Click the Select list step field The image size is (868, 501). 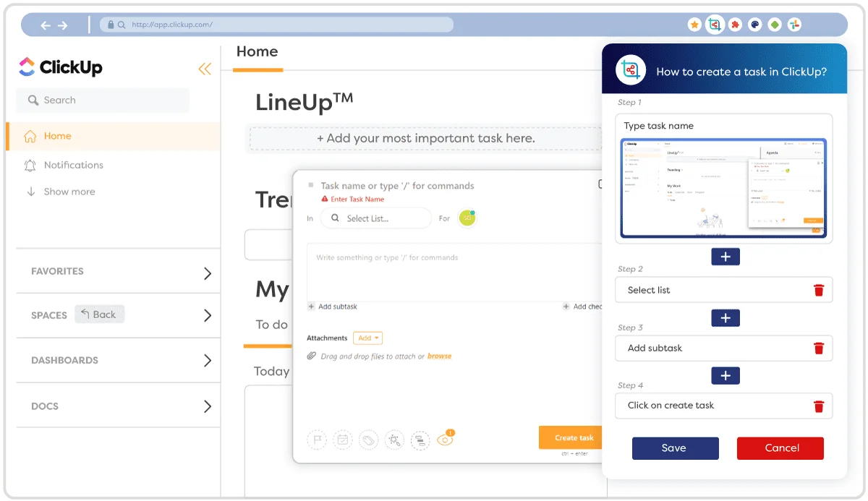(x=724, y=290)
